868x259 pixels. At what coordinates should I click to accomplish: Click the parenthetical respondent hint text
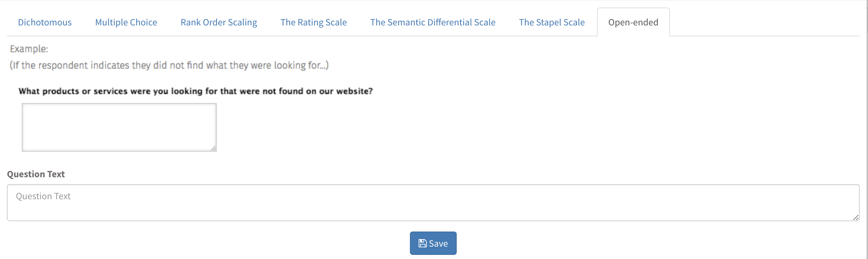pyautogui.click(x=169, y=65)
